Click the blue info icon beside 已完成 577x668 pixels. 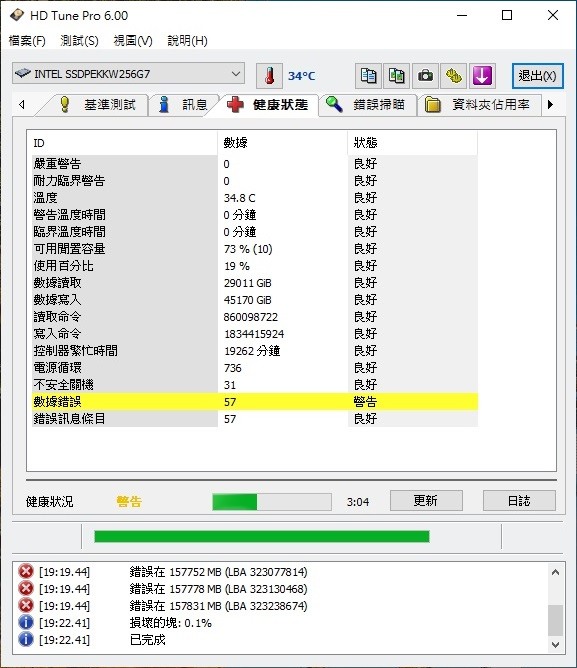[x=26, y=639]
